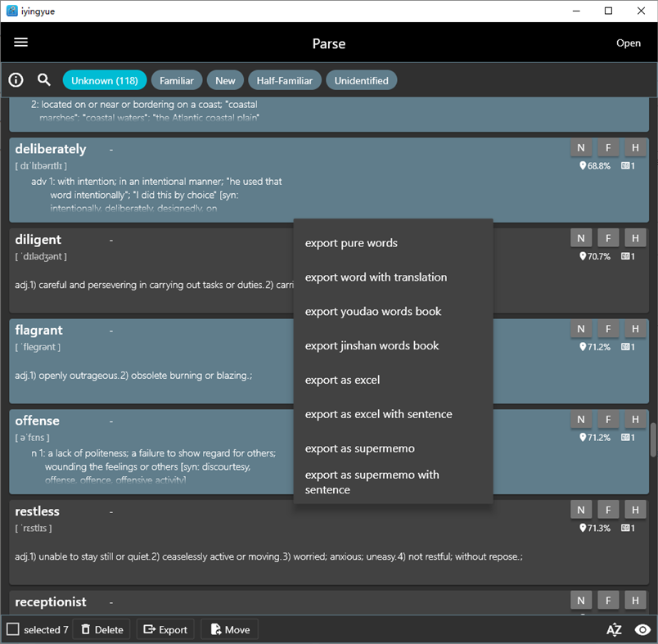
Task: Click the Export icon in the bottom bar
Action: [x=148, y=629]
